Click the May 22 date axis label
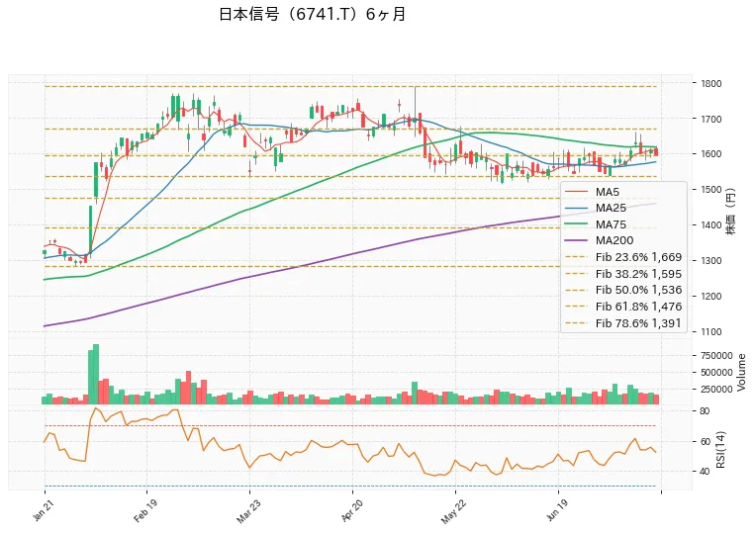The image size is (756, 533). click(453, 511)
